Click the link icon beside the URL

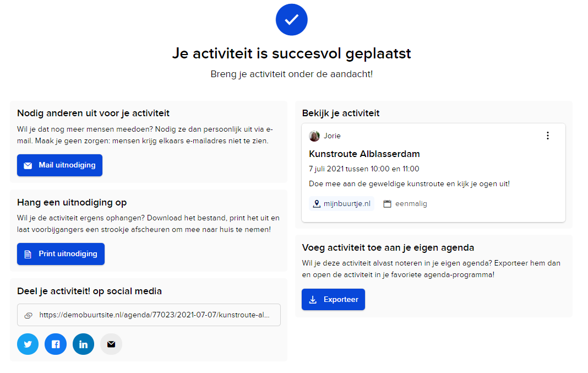pos(29,315)
